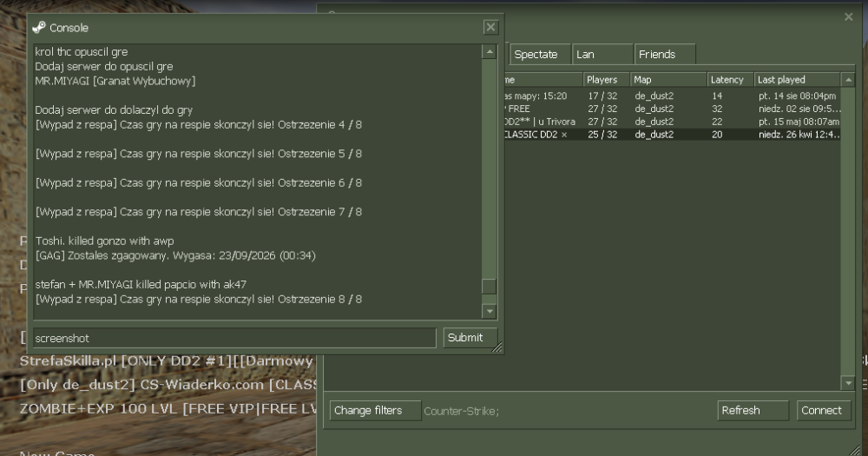The height and width of the screenshot is (456, 868).
Task: Click 'Dodaj serwer do dolaczyl do gry' line
Action: pyautogui.click(x=114, y=109)
